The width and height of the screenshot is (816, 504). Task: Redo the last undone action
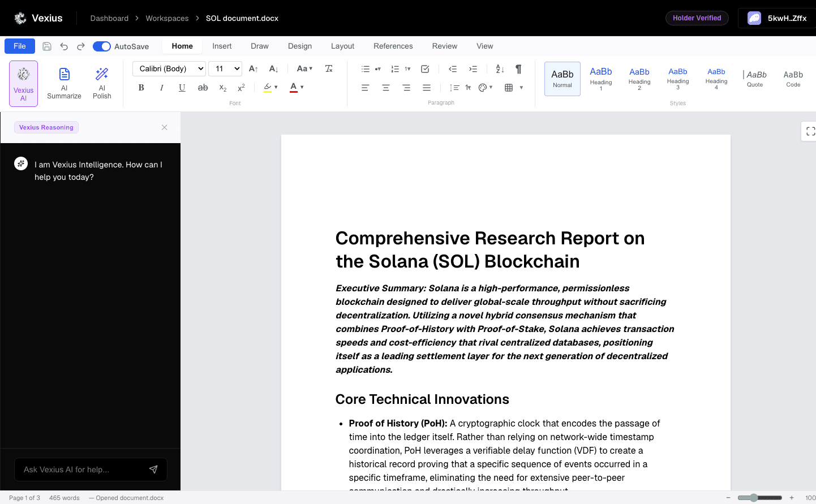[81, 46]
